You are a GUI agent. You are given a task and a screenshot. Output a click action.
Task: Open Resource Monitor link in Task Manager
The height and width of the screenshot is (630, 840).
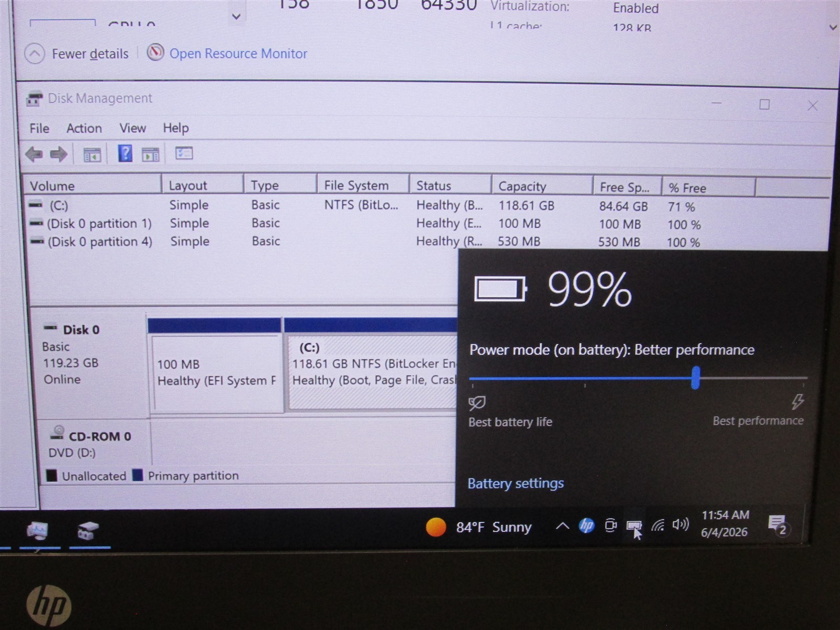pos(238,54)
